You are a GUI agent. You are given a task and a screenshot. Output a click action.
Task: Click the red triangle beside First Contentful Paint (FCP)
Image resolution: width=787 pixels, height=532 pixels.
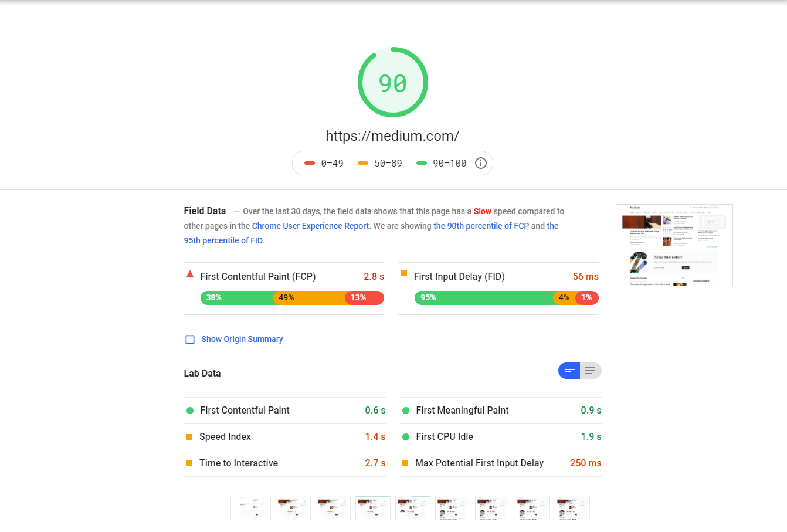[190, 274]
